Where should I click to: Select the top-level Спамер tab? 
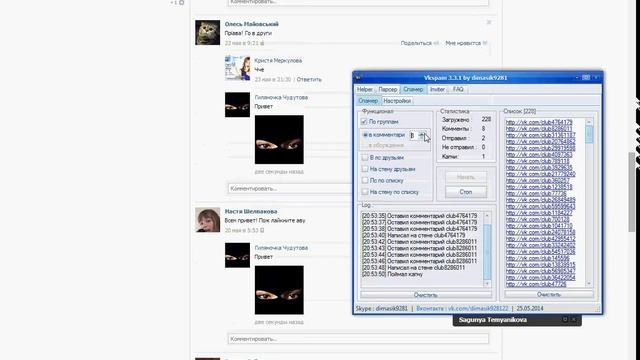pyautogui.click(x=413, y=89)
